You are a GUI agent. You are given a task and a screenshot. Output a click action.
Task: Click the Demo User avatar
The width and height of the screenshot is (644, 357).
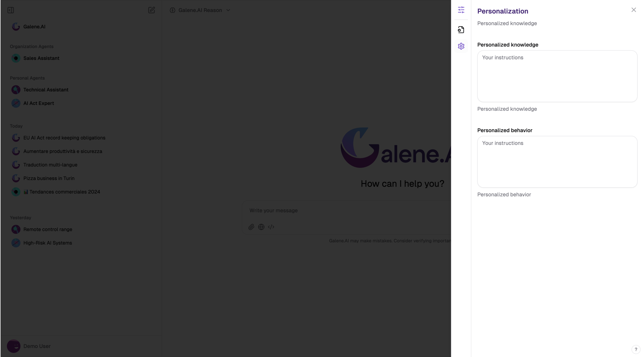pos(14,346)
